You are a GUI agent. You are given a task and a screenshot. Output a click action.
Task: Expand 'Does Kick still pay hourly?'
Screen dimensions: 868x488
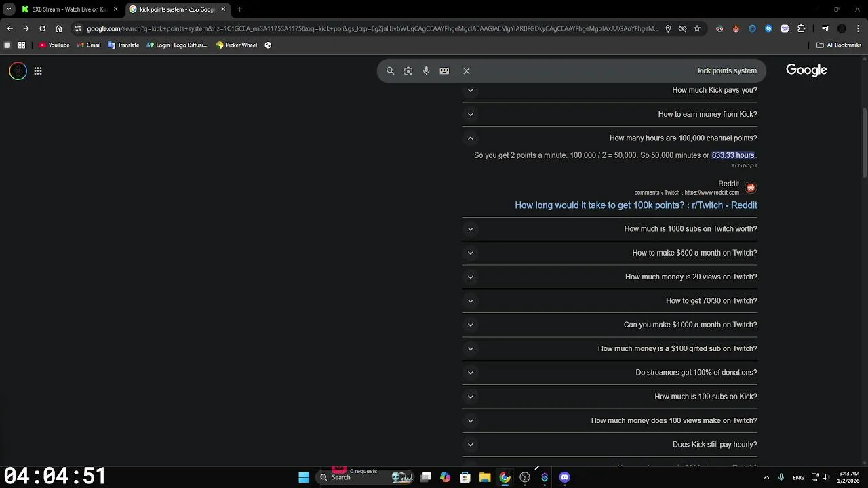click(610, 445)
